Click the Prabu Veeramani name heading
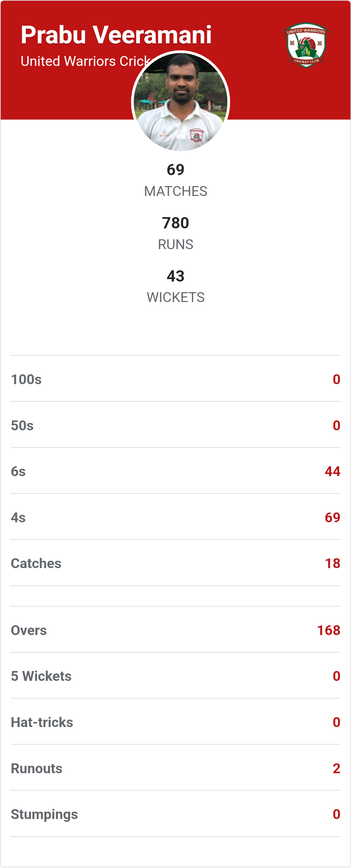 (x=116, y=35)
